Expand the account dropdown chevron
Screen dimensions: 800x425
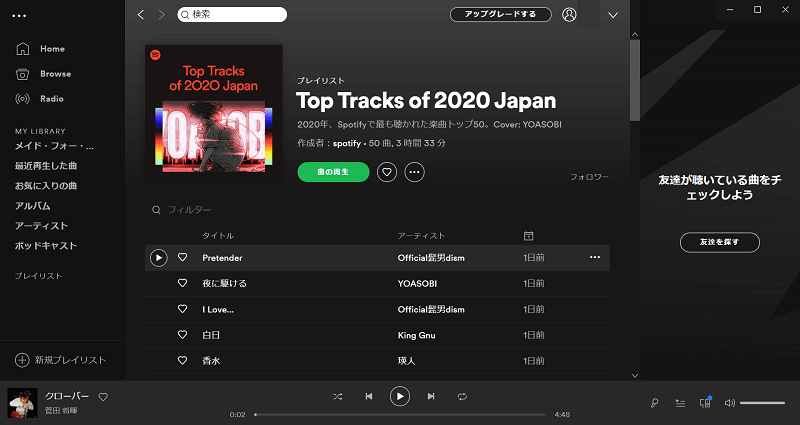click(x=613, y=15)
